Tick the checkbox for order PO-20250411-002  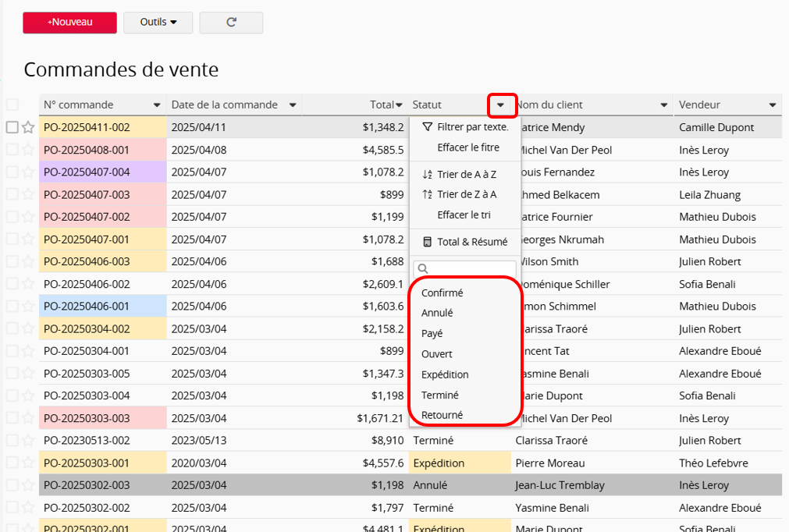pos(12,127)
